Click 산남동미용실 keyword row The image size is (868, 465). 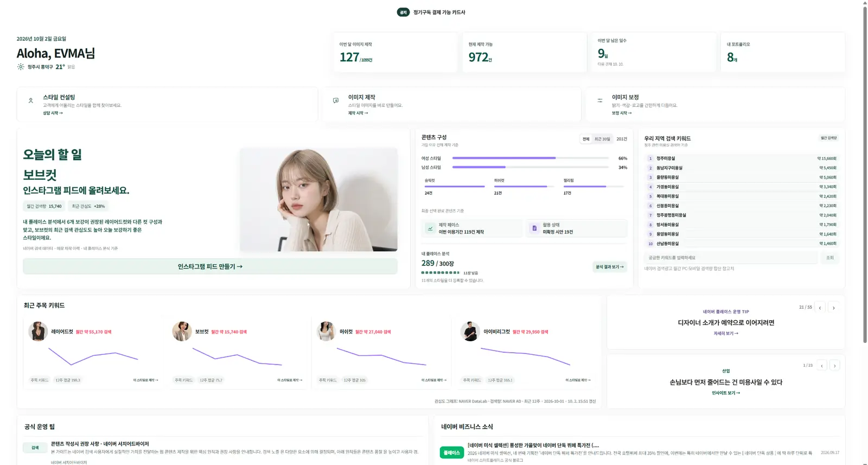pos(742,244)
